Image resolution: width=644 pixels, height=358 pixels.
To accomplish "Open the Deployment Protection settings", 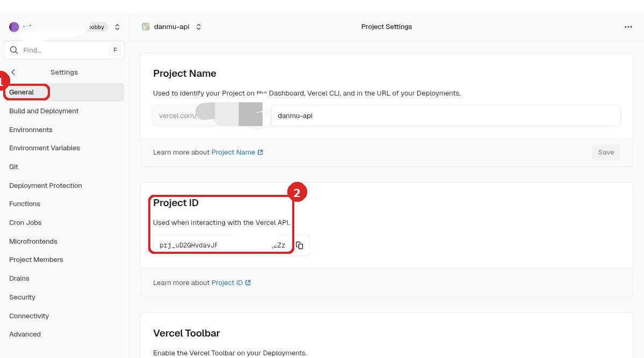I will (45, 185).
